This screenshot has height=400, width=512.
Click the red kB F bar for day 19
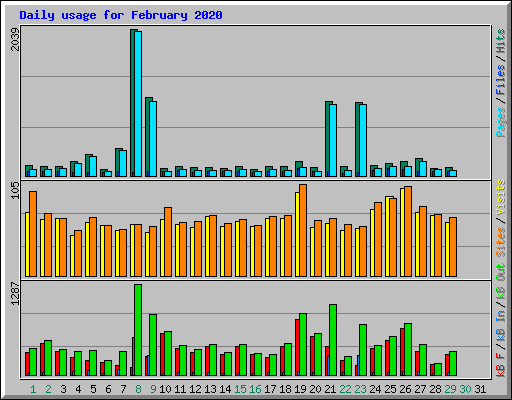(x=297, y=347)
